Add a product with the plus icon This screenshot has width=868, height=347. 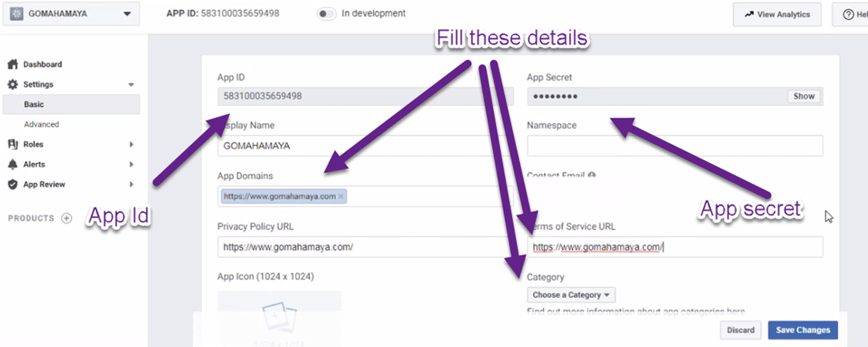(66, 218)
